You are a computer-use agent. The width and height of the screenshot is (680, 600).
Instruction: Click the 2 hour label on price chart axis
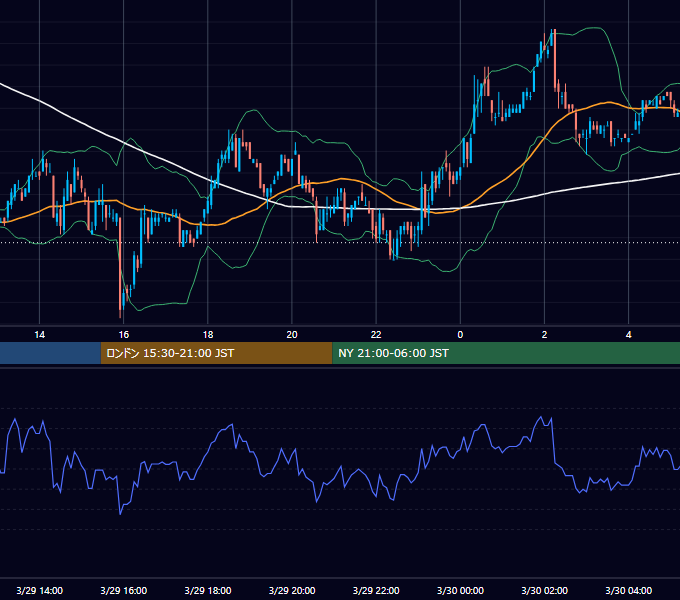pyautogui.click(x=544, y=335)
